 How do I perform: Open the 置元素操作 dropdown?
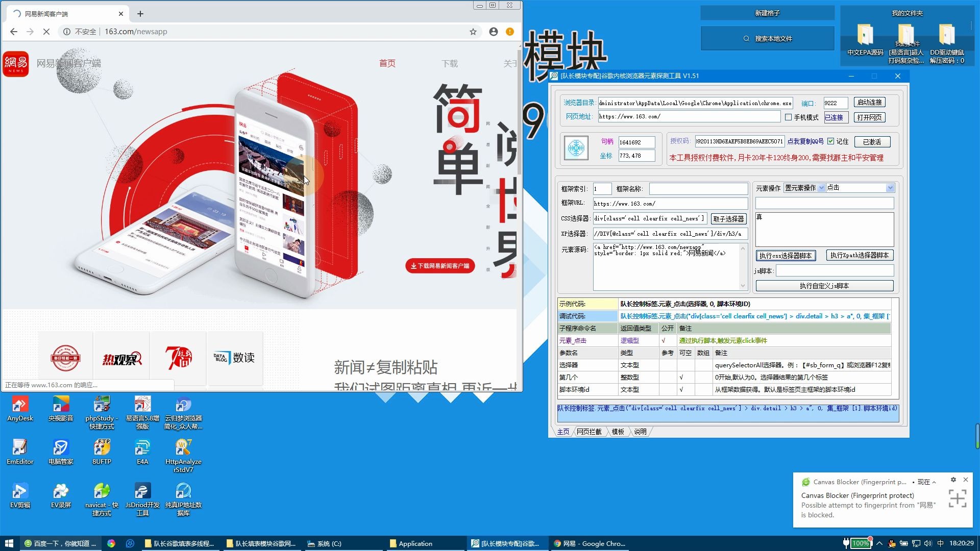[x=821, y=188]
